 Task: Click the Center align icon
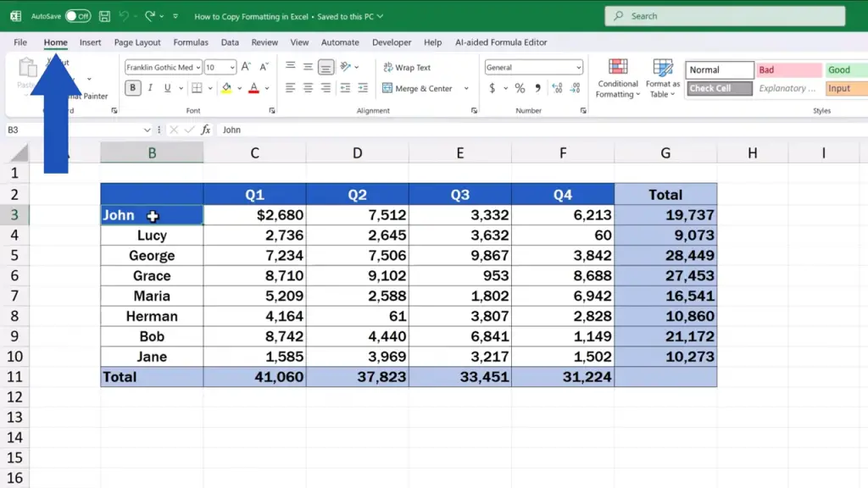[x=308, y=88]
